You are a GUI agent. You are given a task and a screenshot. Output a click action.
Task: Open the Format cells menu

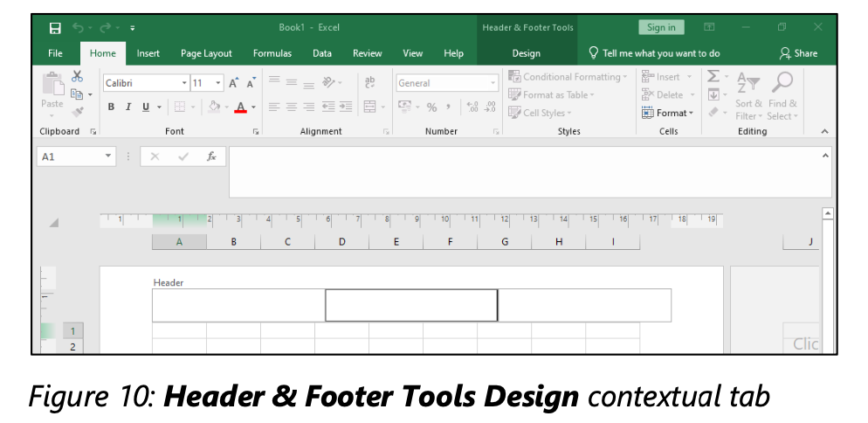667,113
